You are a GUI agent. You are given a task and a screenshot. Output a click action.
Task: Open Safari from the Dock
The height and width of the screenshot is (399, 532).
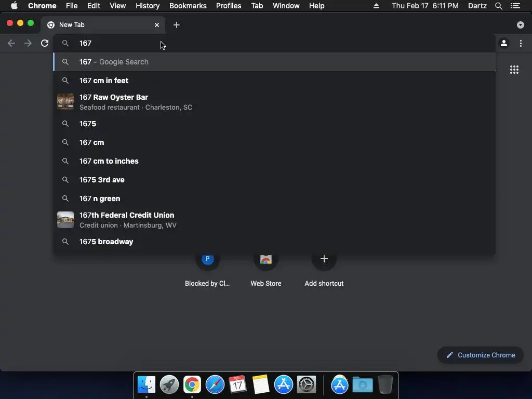click(x=215, y=384)
